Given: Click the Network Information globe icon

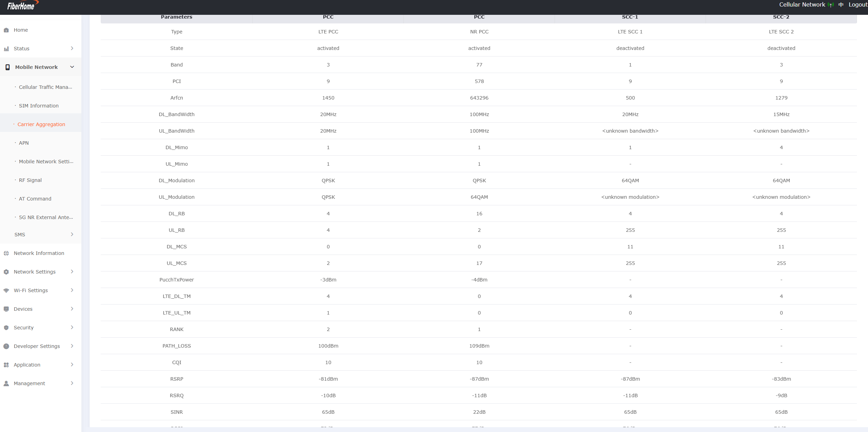Looking at the screenshot, I should click(x=6, y=253).
